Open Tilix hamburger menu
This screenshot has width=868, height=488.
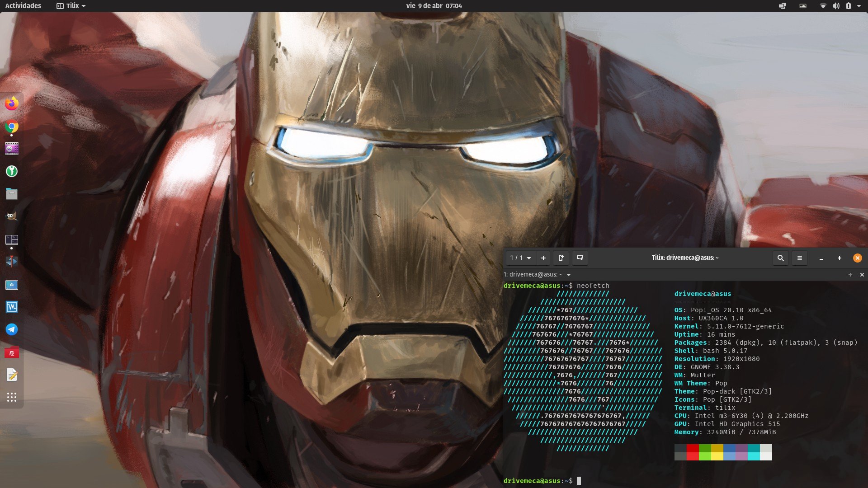[799, 258]
